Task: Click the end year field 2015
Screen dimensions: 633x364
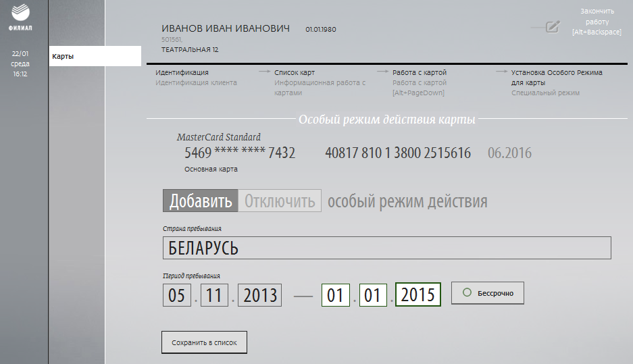Action: pos(417,294)
